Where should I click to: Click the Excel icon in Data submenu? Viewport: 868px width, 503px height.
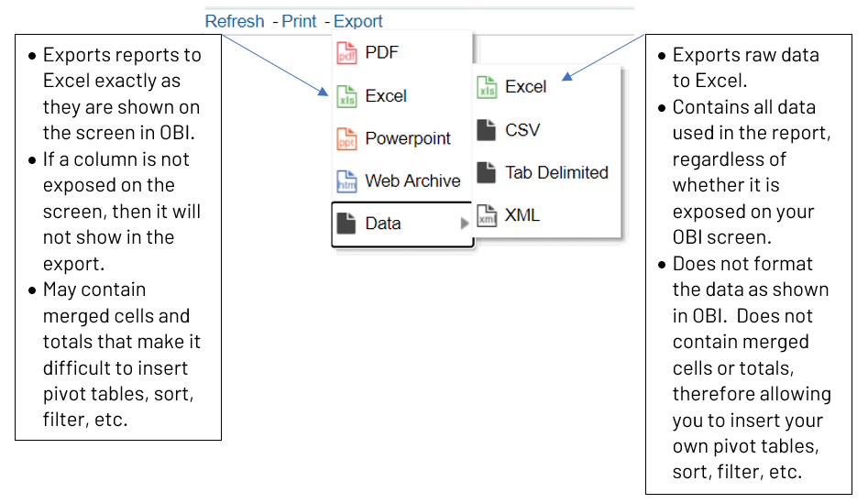click(487, 87)
